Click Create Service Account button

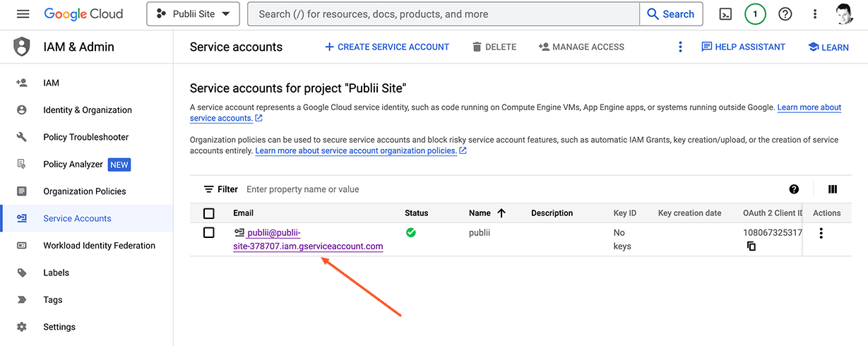pyautogui.click(x=386, y=47)
